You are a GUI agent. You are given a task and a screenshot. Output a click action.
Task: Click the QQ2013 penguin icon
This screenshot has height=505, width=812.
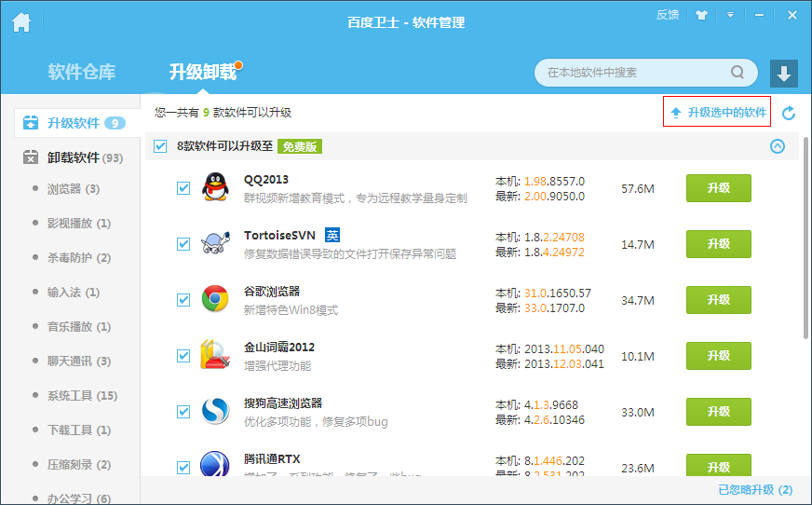tap(215, 187)
